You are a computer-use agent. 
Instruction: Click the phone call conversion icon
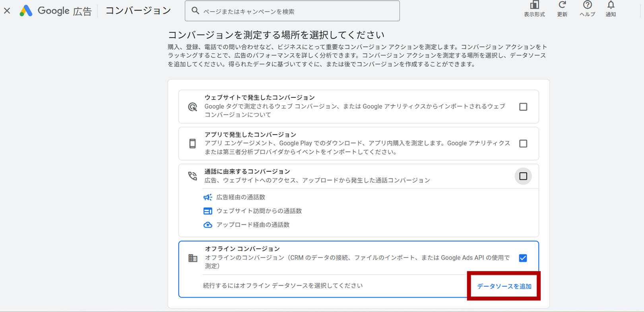(192, 176)
